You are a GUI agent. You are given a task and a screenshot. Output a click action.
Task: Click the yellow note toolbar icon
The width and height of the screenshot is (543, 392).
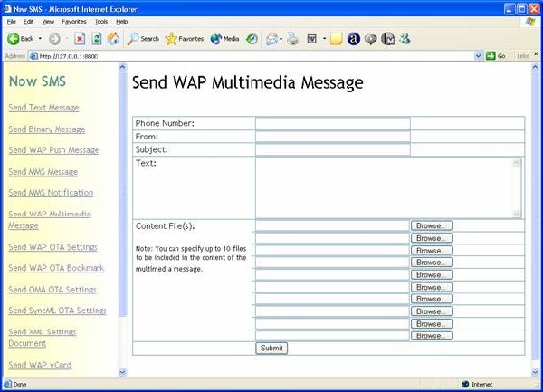tap(337, 39)
